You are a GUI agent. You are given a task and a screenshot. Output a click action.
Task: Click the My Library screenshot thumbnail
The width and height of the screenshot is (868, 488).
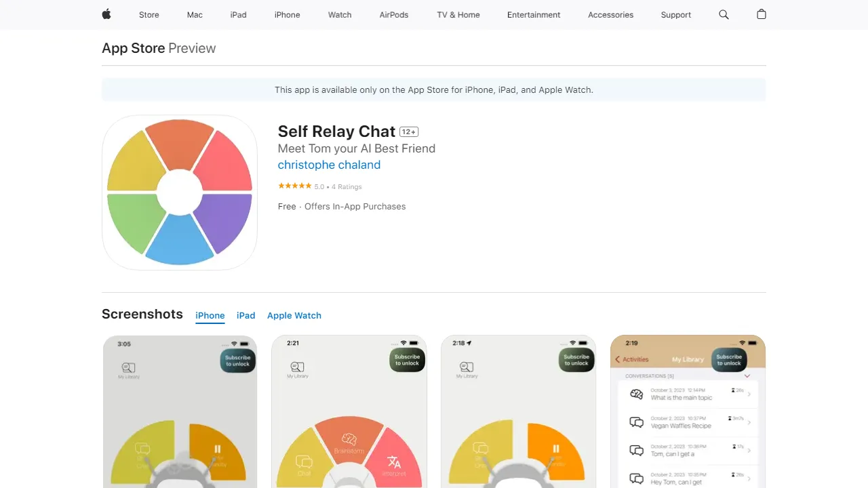(688, 411)
